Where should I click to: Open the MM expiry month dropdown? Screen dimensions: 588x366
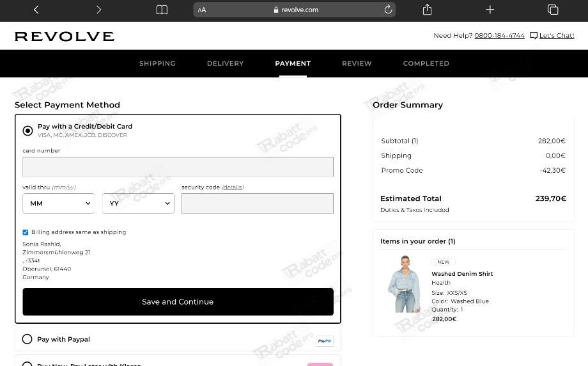click(59, 203)
